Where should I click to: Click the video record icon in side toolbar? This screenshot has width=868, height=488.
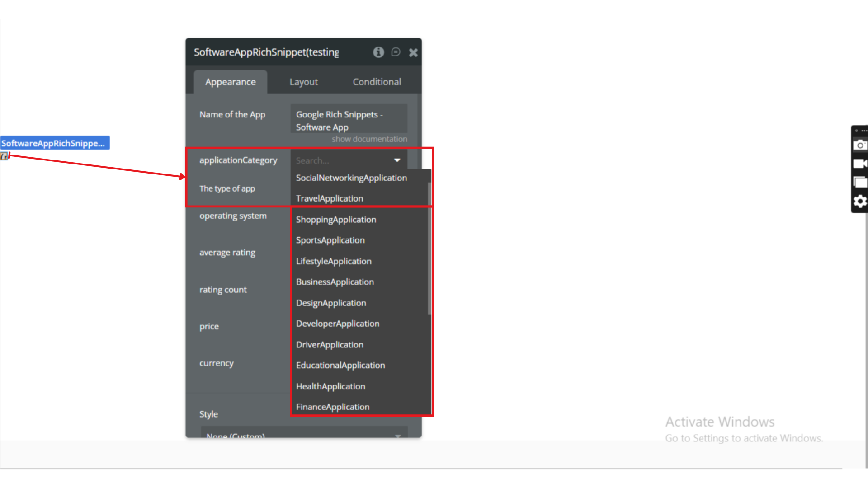click(859, 164)
